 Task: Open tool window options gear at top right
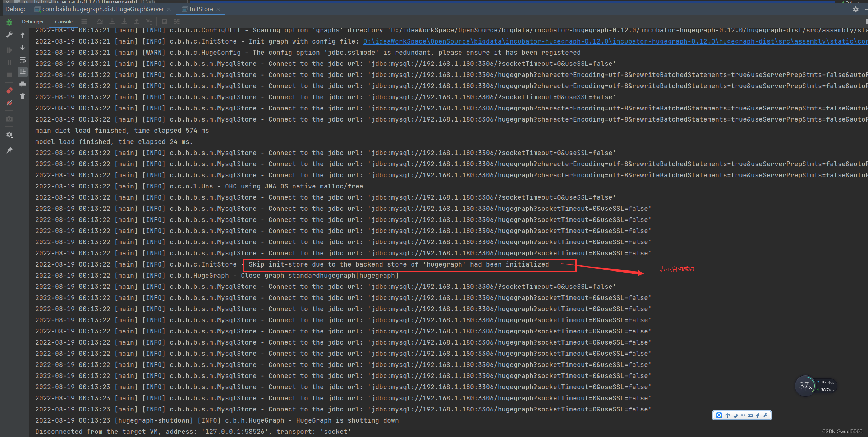pyautogui.click(x=856, y=9)
